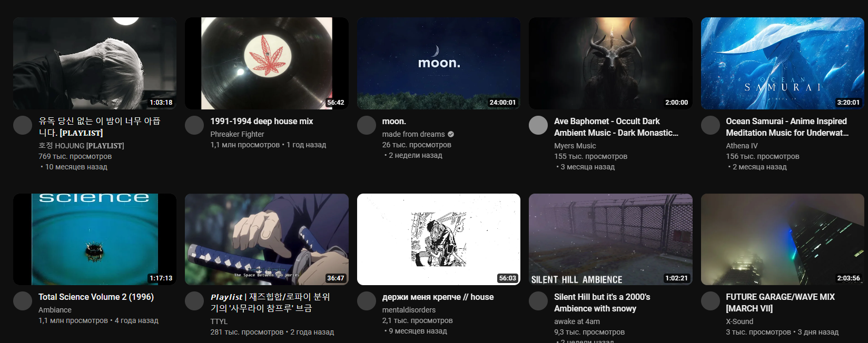The image size is (868, 343).
Task: Click the Ambiance channel avatar
Action: click(23, 301)
